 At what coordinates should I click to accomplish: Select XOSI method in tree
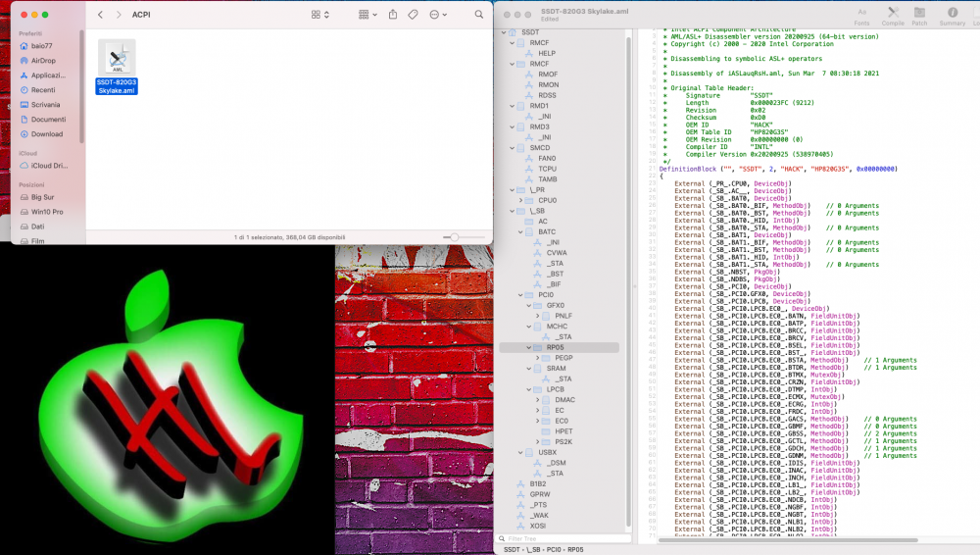tap(538, 527)
